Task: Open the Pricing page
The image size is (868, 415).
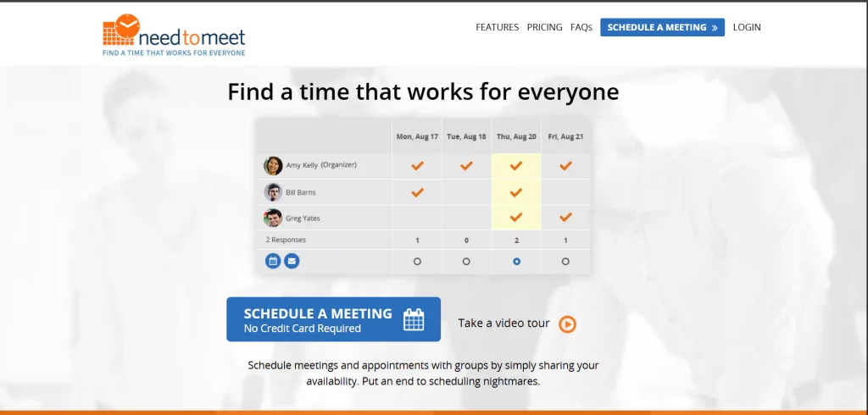Action: pos(544,27)
